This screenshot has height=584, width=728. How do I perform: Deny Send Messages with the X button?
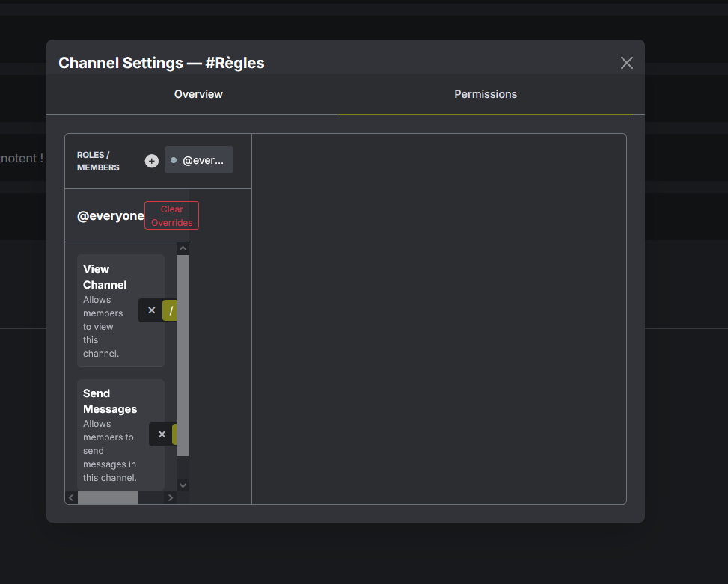click(162, 434)
